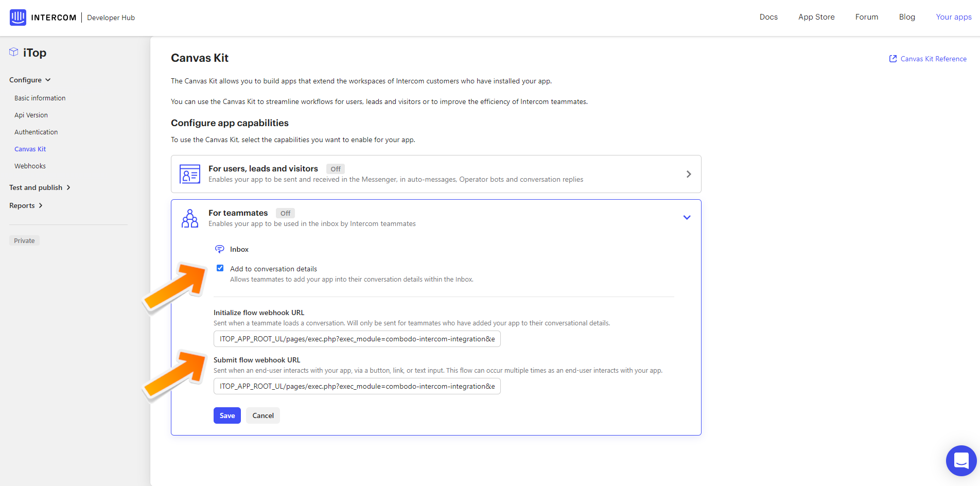Expand the users, leads and visitors section
The height and width of the screenshot is (486, 980).
coord(688,174)
